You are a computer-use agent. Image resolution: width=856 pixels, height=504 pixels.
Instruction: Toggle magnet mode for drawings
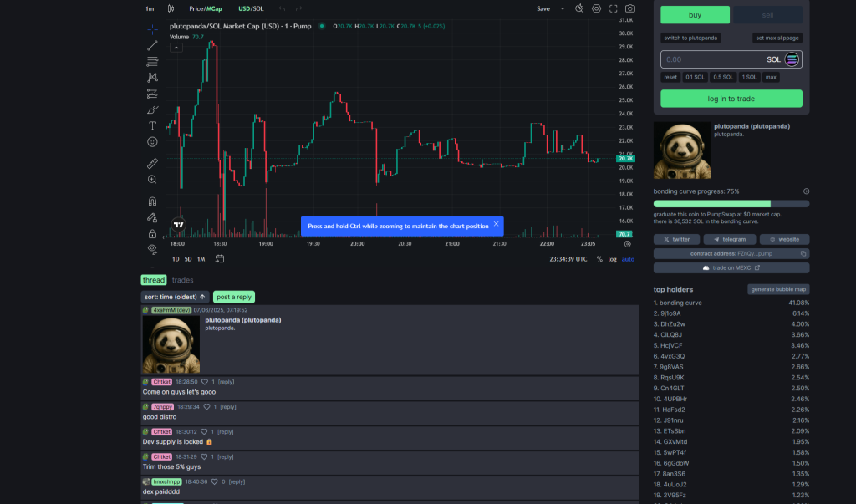[x=152, y=201]
